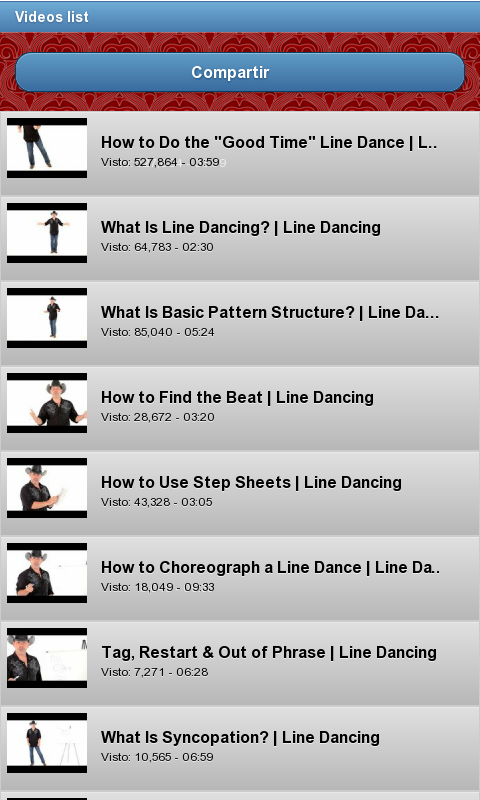Click the Videos list header title
This screenshot has width=480, height=800.
[x=52, y=17]
